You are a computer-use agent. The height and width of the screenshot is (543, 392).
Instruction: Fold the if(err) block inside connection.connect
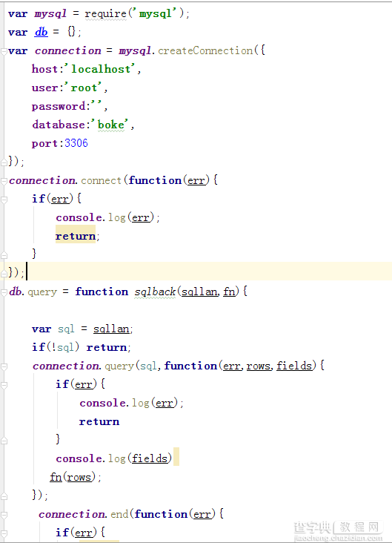[4, 200]
